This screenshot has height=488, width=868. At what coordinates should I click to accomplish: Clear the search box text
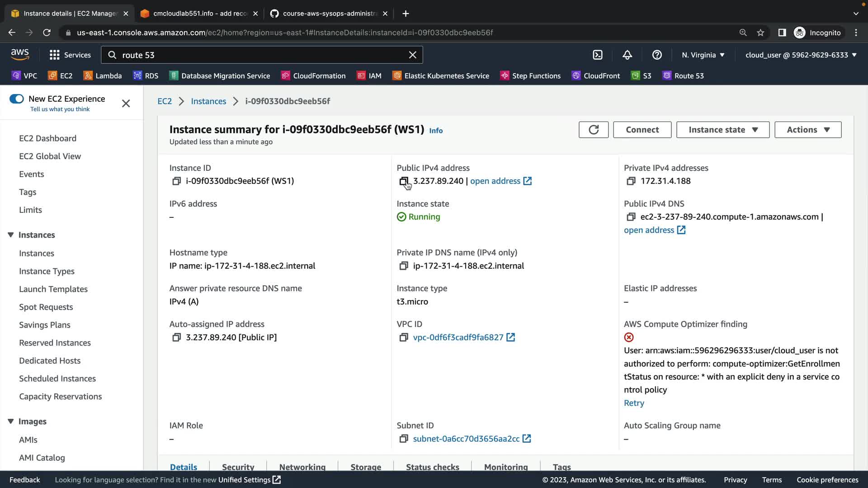(x=412, y=55)
